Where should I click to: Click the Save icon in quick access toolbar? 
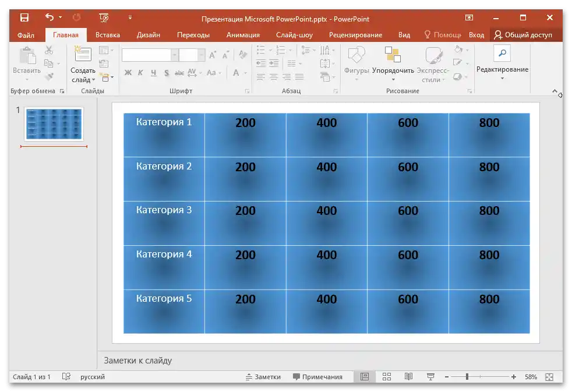(24, 18)
